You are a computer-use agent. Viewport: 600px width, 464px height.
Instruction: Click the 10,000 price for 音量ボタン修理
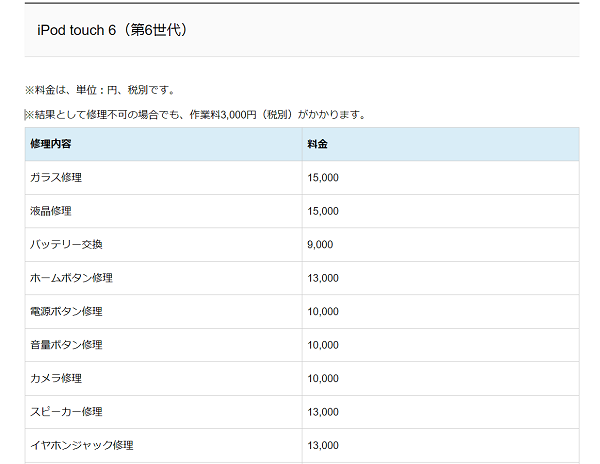click(x=323, y=345)
